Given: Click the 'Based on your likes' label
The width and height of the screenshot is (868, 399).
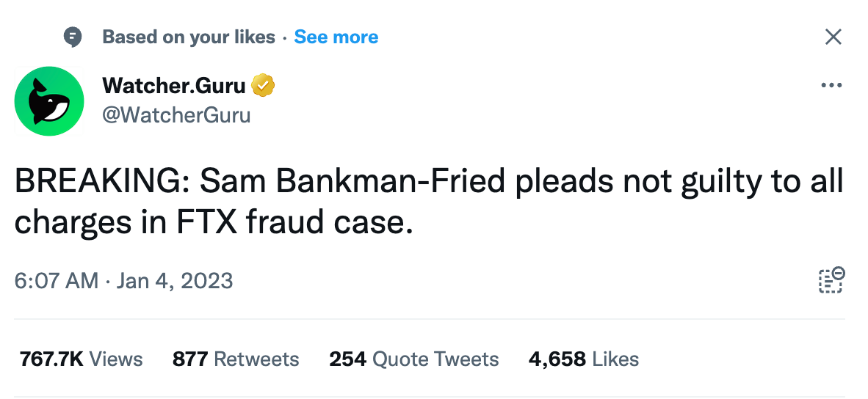Looking at the screenshot, I should coord(189,37).
